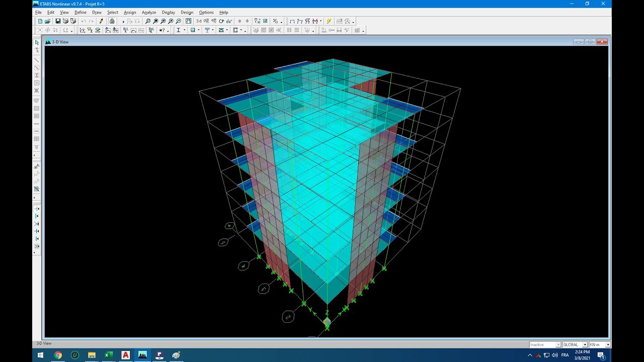Open the Help menu
The height and width of the screenshot is (362, 644).
pyautogui.click(x=224, y=12)
